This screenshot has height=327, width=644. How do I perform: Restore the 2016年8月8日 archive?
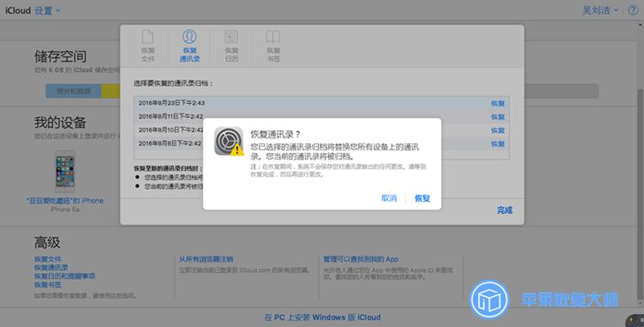(498, 144)
